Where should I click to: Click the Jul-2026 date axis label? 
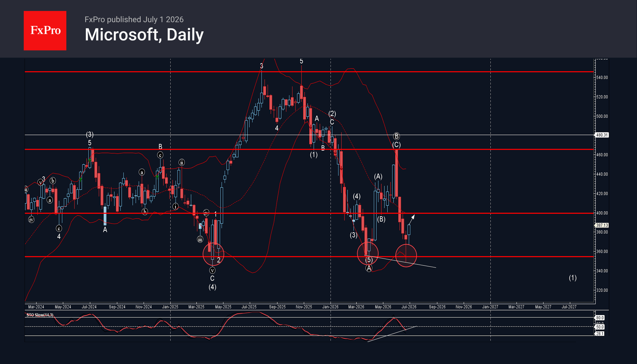(x=409, y=307)
